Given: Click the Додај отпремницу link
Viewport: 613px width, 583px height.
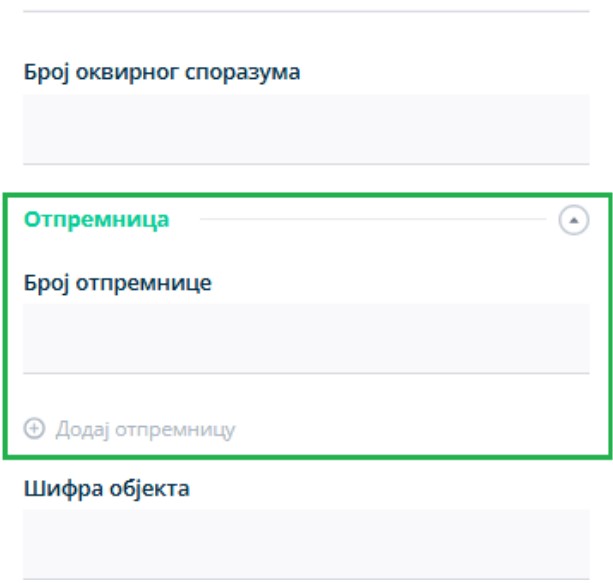Looking at the screenshot, I should point(129,429).
